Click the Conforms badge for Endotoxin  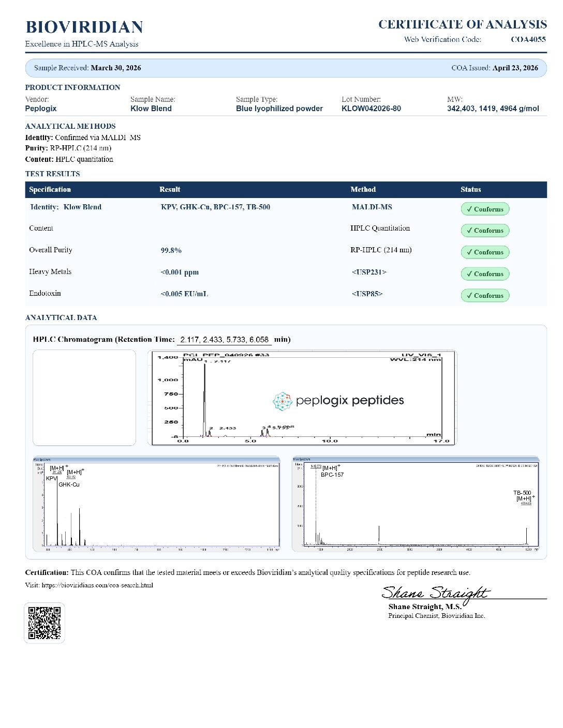click(485, 296)
